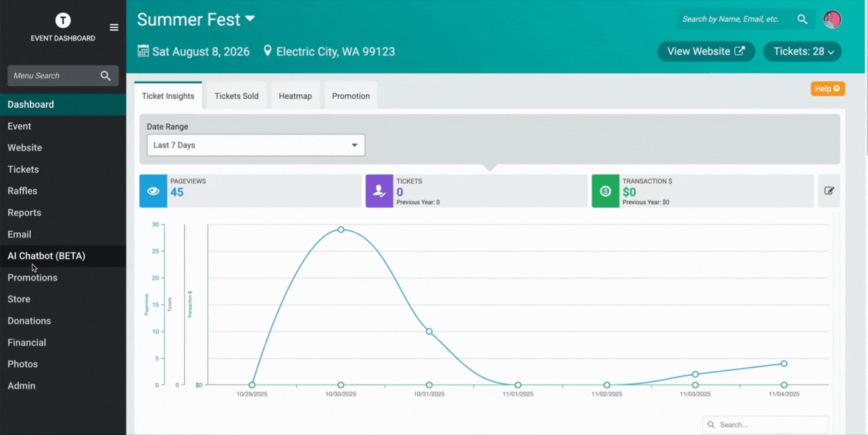Click the orange Help button
The width and height of the screenshot is (868, 435).
pyautogui.click(x=827, y=89)
